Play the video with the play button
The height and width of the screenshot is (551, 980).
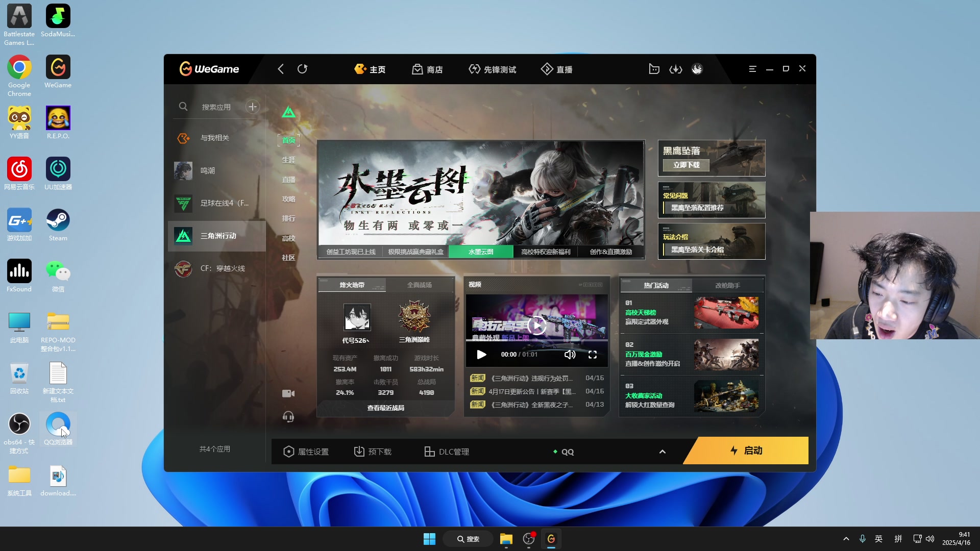[481, 355]
